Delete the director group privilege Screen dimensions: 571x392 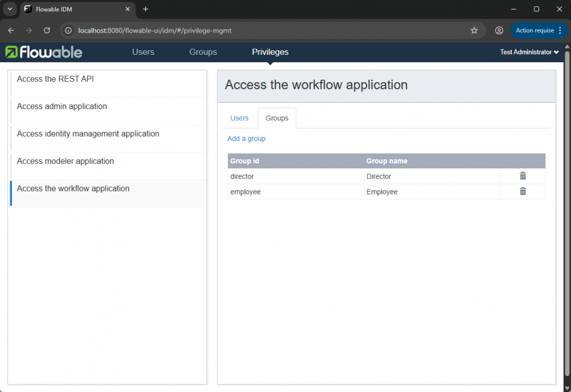(x=522, y=176)
